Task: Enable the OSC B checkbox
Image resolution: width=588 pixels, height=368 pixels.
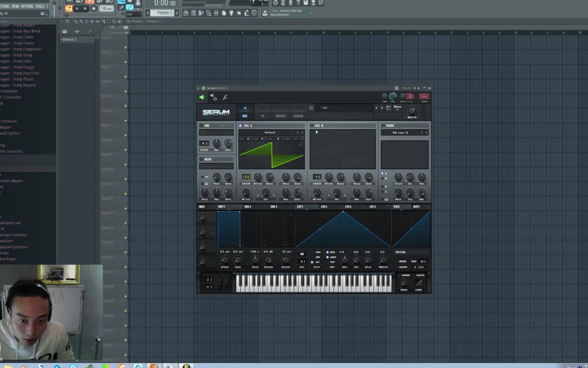Action: pos(311,126)
